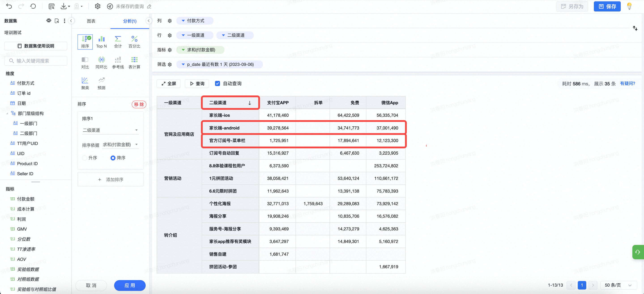Toggle the 自动查询 checkbox on
The height and width of the screenshot is (294, 644).
217,83
